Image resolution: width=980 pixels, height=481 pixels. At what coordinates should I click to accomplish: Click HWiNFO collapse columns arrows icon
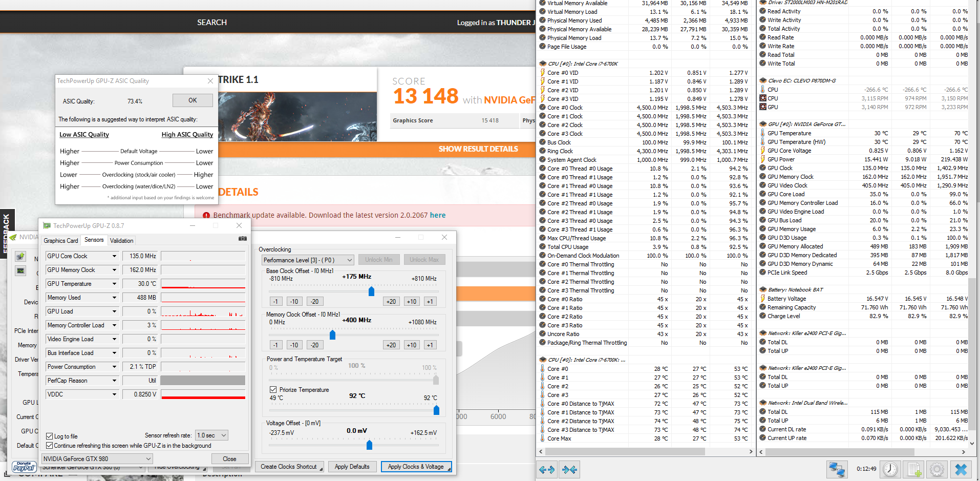pyautogui.click(x=569, y=469)
